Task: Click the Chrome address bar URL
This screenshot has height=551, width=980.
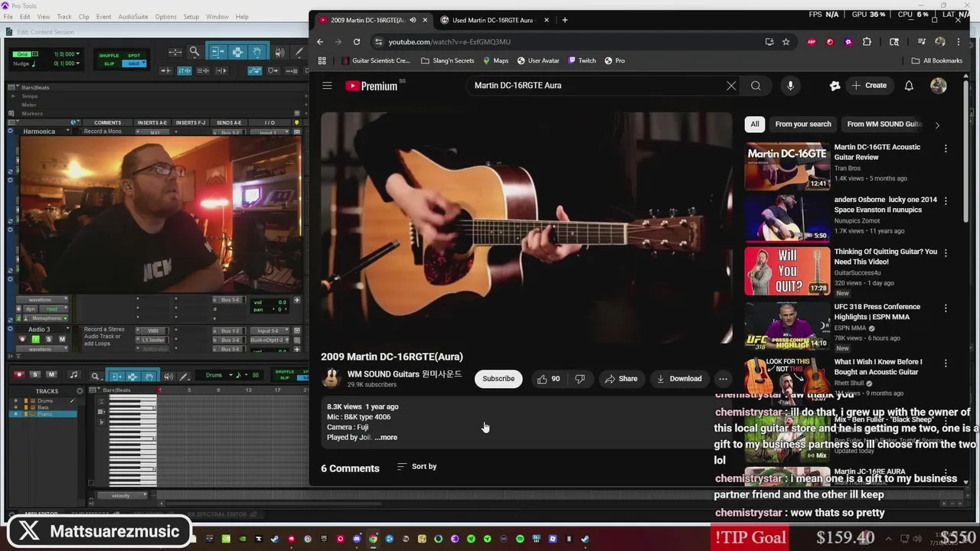Action: 449,42
